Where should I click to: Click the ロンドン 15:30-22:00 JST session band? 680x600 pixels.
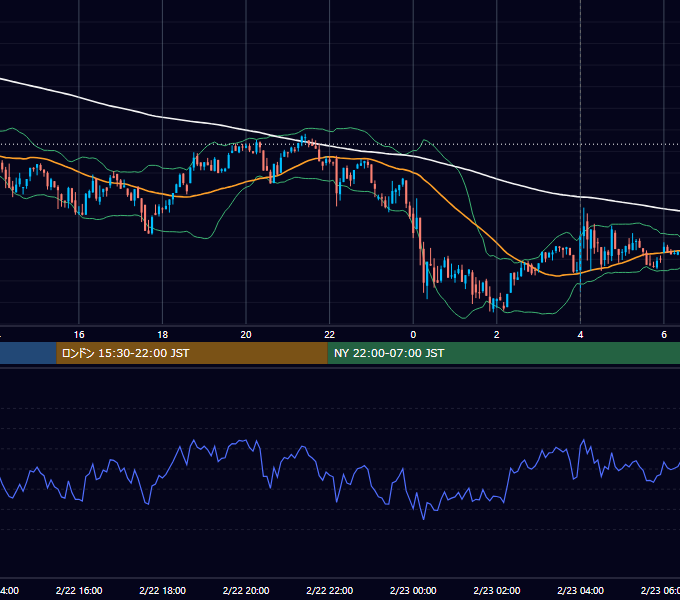(x=192, y=353)
